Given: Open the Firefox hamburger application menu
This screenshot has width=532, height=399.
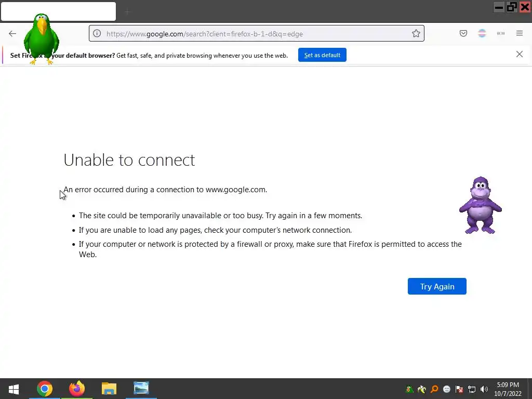Looking at the screenshot, I should pos(520,33).
